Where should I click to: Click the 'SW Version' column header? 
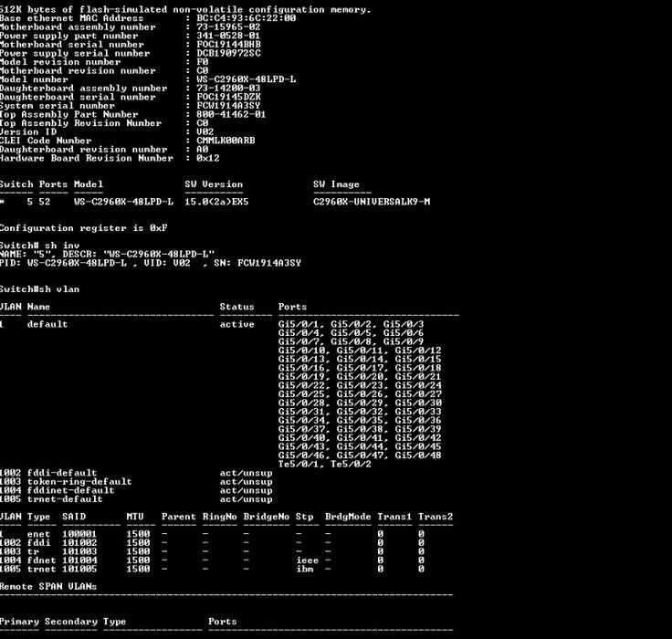[x=214, y=184]
